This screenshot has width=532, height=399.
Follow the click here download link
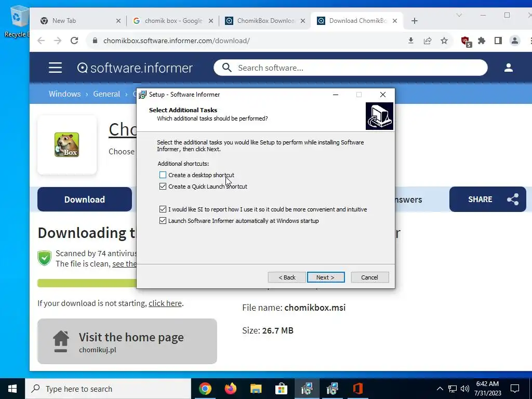165,303
